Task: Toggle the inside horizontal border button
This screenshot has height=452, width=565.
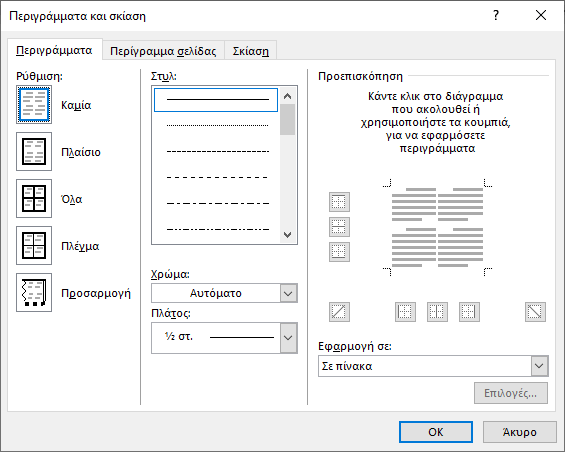Action: coord(339,227)
